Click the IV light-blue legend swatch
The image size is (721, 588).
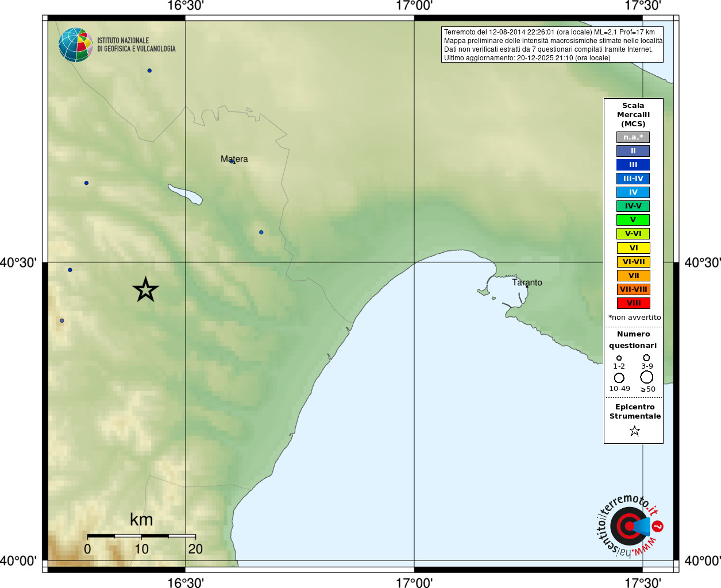633,192
